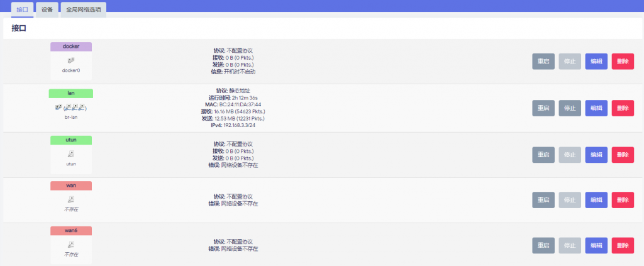The height and width of the screenshot is (266, 644).
Task: Click the green lan interface label
Action: (71, 93)
